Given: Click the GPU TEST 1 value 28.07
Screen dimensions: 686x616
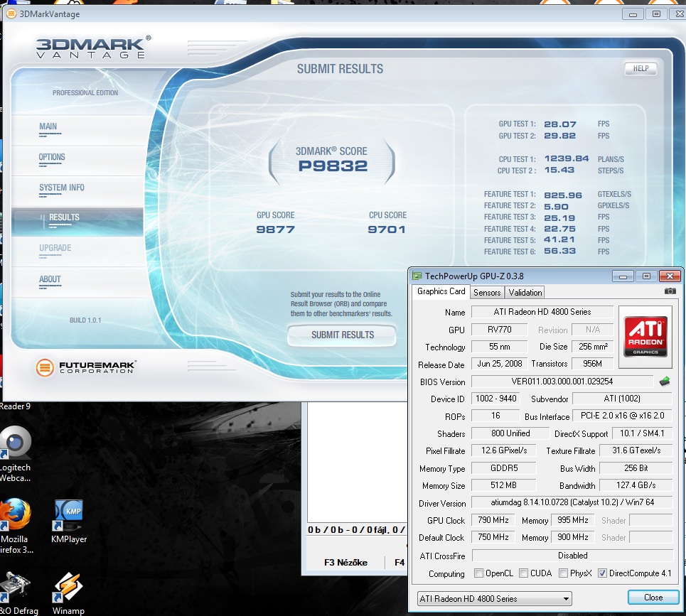Looking at the screenshot, I should click(560, 124).
